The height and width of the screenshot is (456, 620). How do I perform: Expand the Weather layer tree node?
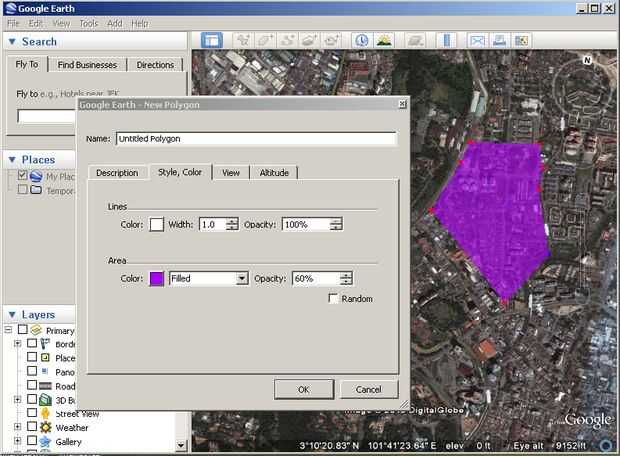pyautogui.click(x=17, y=427)
